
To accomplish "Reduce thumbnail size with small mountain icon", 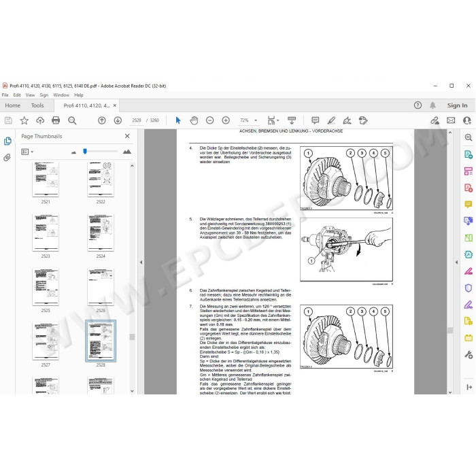I will [x=73, y=152].
